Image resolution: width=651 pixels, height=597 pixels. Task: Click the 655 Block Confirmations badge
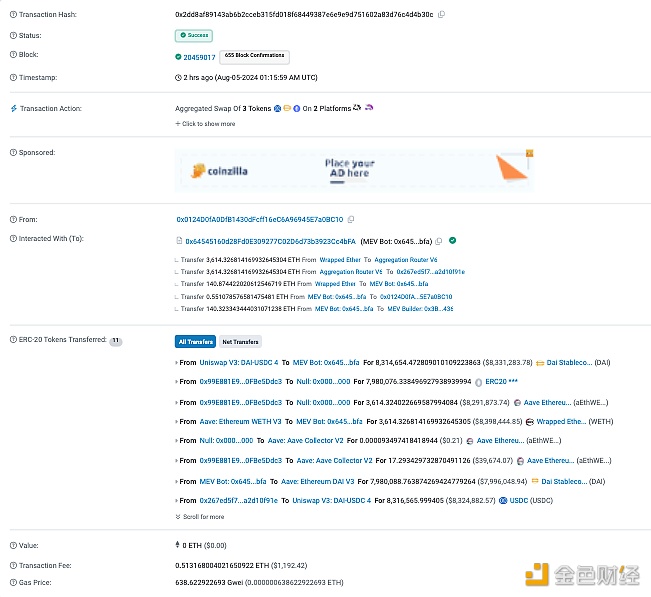(254, 57)
